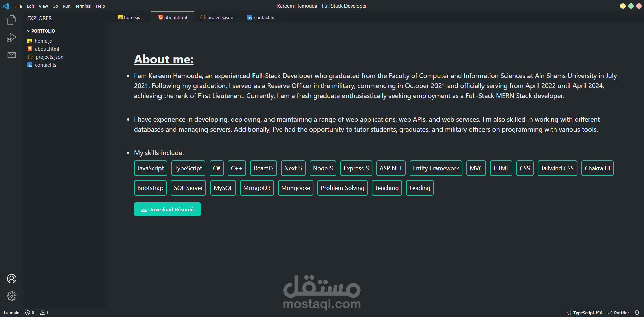Click the warnings count indicator in status bar
644x317 pixels.
44,313
